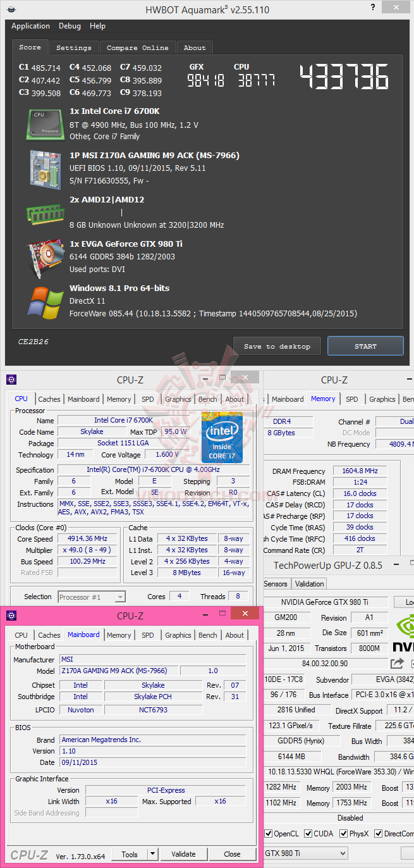The width and height of the screenshot is (414, 868).
Task: Expand the Tools dropdown arrow in CPU-Z
Action: pyautogui.click(x=151, y=854)
